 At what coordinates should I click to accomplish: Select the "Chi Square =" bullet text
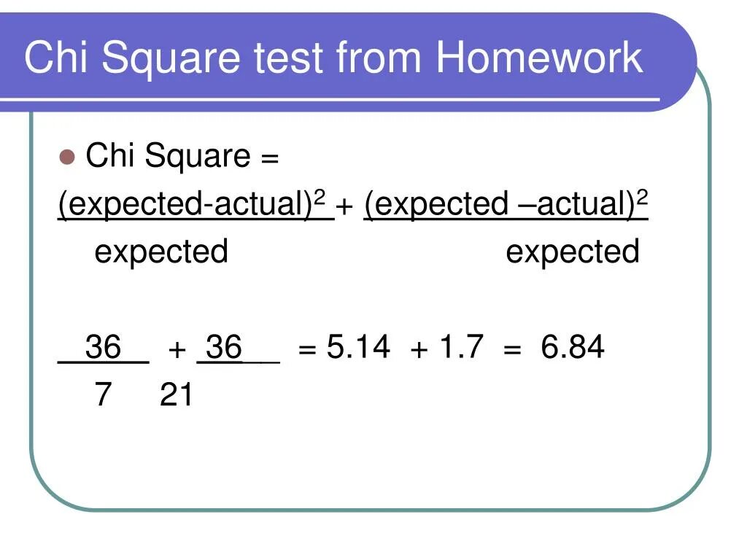tap(182, 156)
